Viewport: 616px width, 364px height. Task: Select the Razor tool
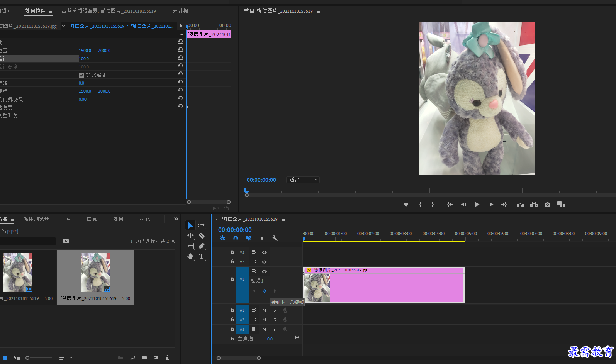click(201, 235)
